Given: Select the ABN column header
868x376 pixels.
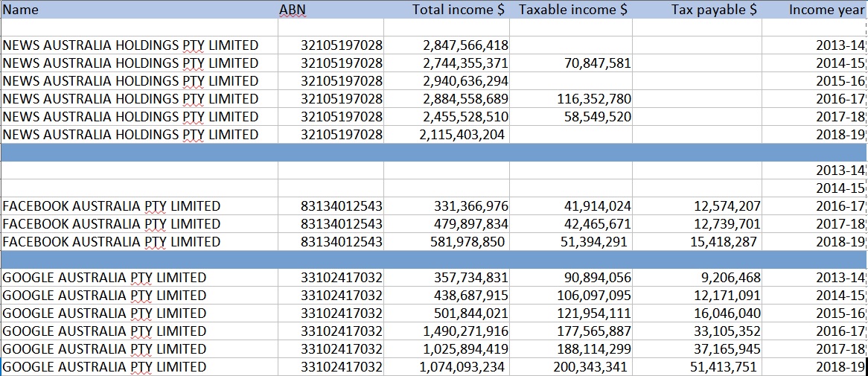Looking at the screenshot, I should pos(331,10).
